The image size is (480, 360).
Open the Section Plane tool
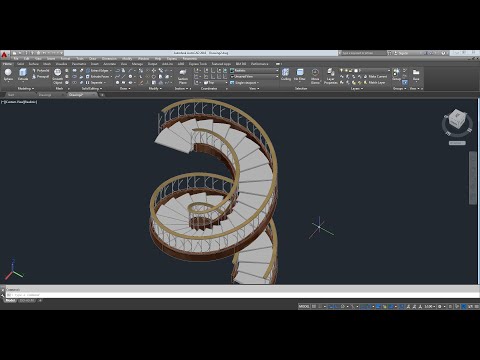pos(183,76)
